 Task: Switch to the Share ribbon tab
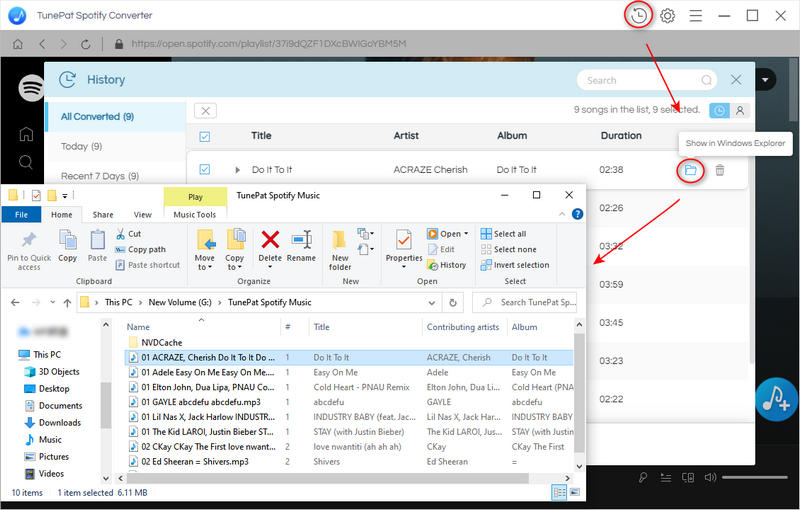tap(103, 215)
